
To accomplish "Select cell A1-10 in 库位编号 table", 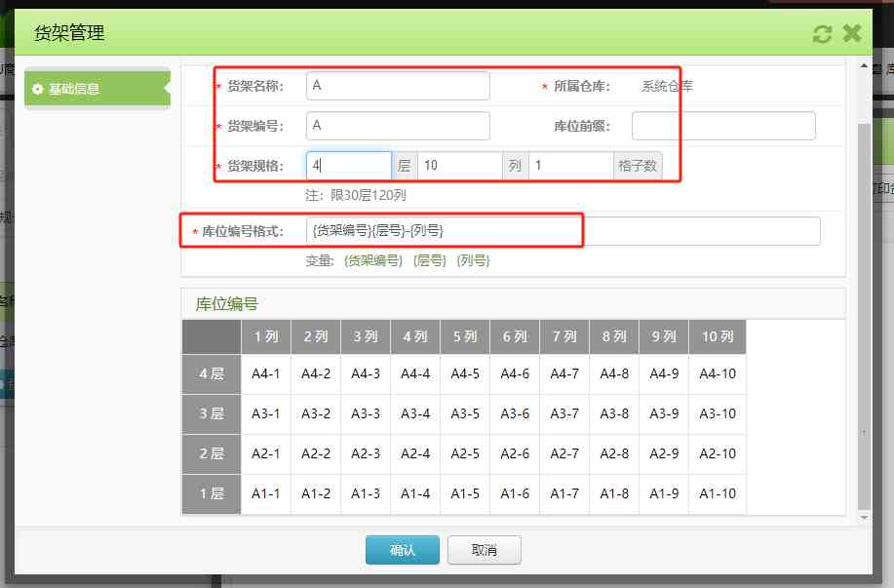I will pyautogui.click(x=717, y=493).
